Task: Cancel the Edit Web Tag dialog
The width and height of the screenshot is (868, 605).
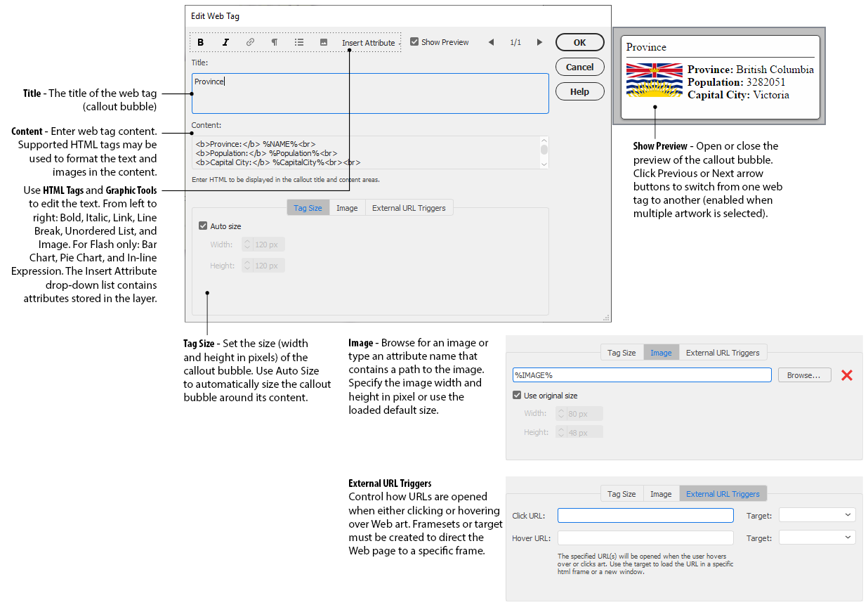Action: click(579, 67)
